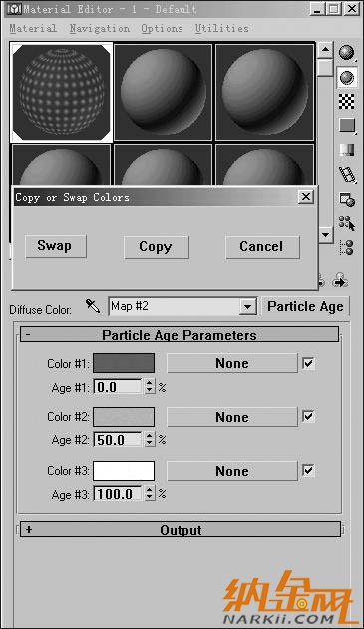
Task: Toggle the checkered Background icon
Action: pos(347,102)
